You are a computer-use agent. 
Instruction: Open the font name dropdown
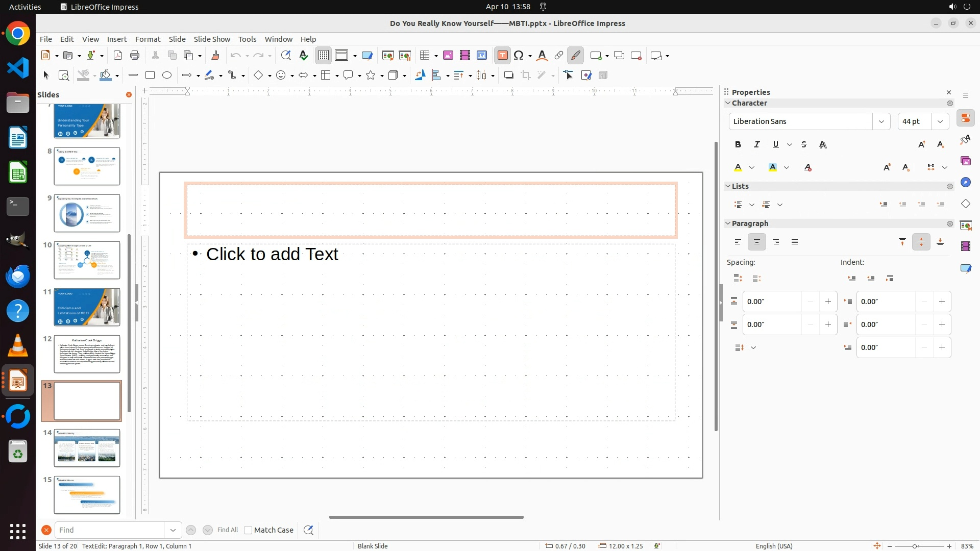881,121
